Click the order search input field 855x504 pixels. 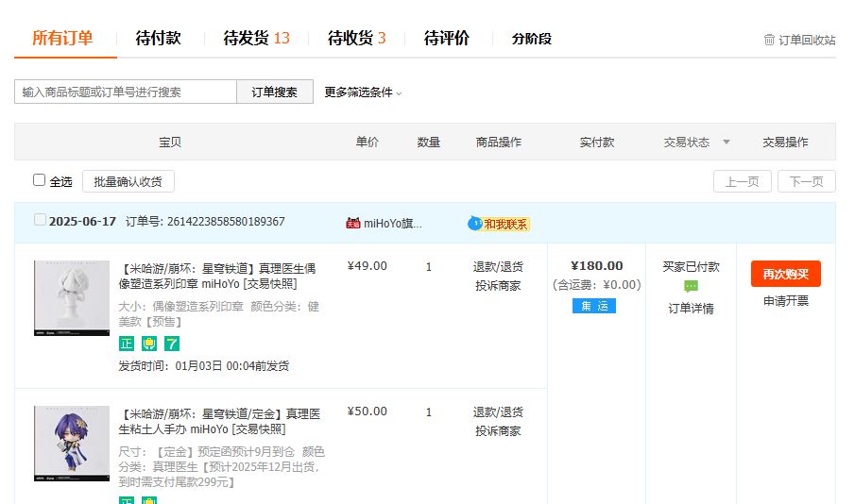(x=126, y=92)
